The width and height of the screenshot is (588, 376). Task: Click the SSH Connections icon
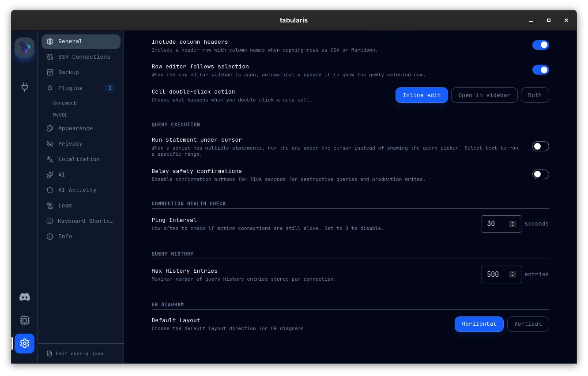(x=50, y=57)
